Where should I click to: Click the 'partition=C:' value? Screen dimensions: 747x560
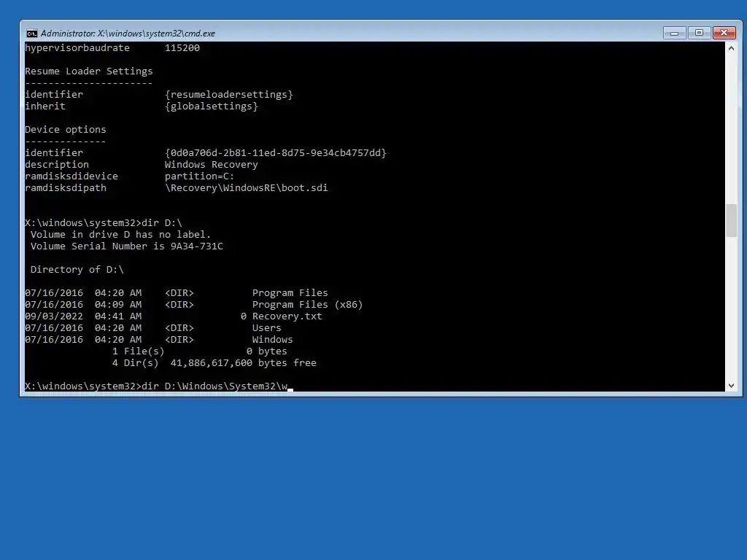tap(200, 176)
